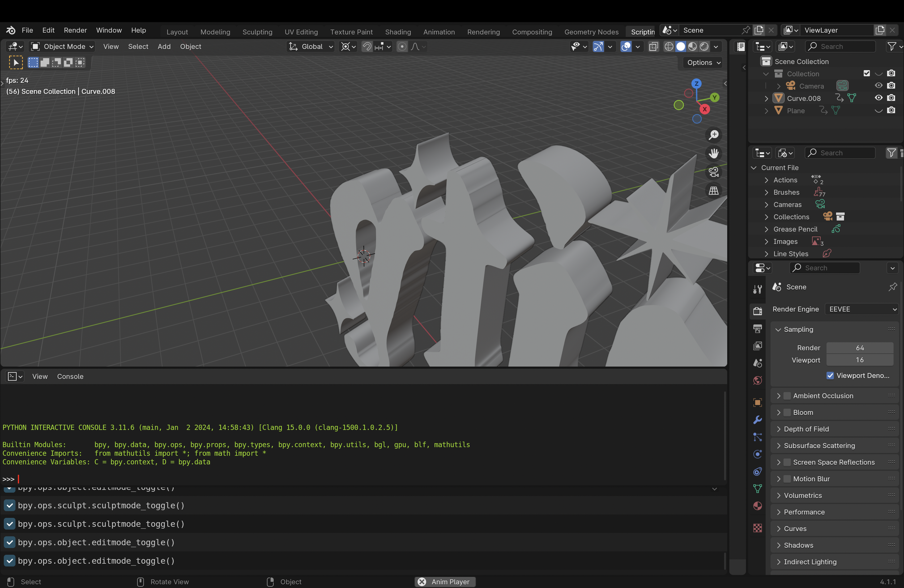The image size is (904, 588).
Task: Open the Render properties tab icon
Action: pyautogui.click(x=758, y=311)
